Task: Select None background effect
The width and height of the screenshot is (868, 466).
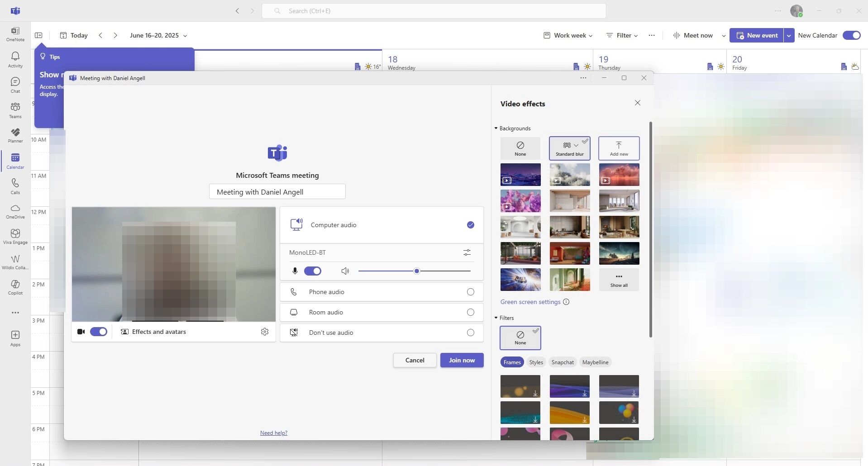Action: pos(520,148)
